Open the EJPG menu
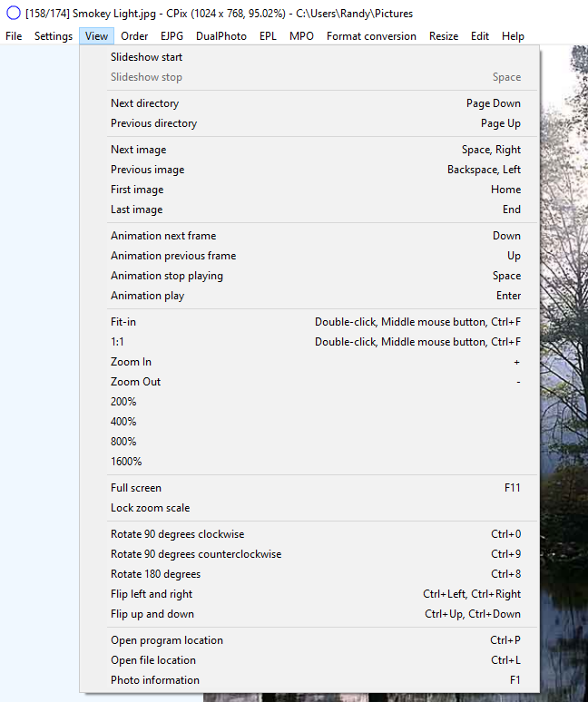 pyautogui.click(x=172, y=36)
